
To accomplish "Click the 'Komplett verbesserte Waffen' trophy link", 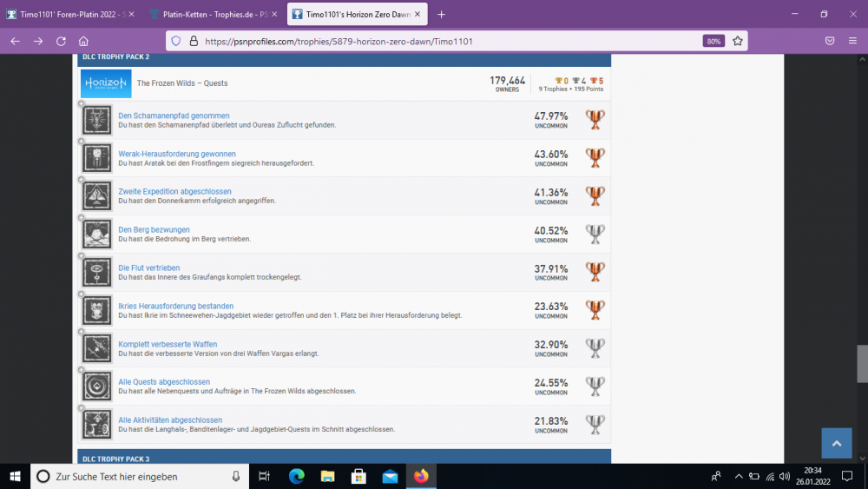I will tap(168, 344).
